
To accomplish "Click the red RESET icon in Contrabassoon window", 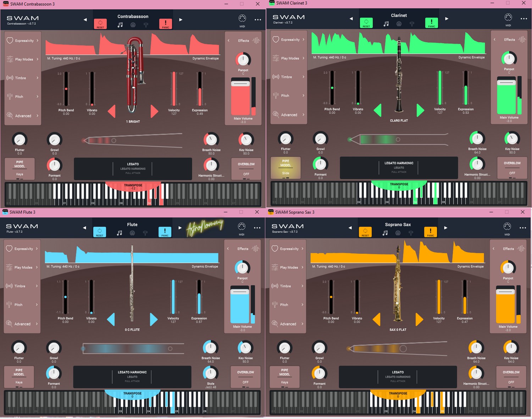I will click(x=100, y=24).
